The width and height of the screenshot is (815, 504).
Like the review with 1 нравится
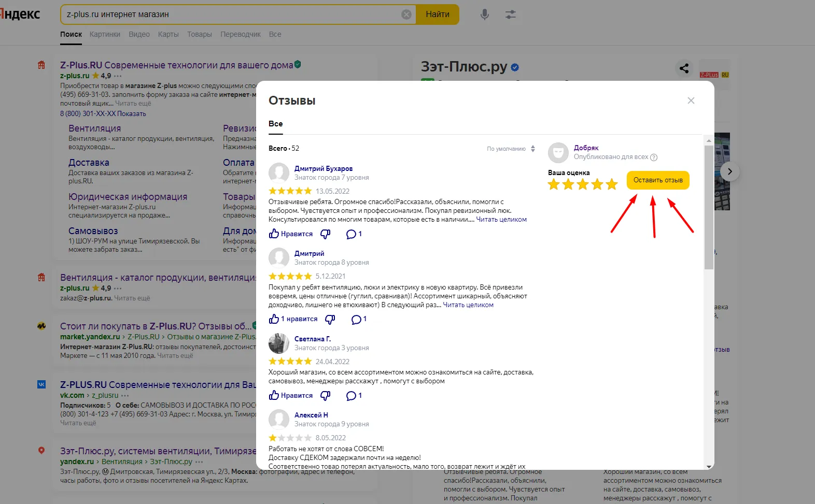click(x=293, y=319)
